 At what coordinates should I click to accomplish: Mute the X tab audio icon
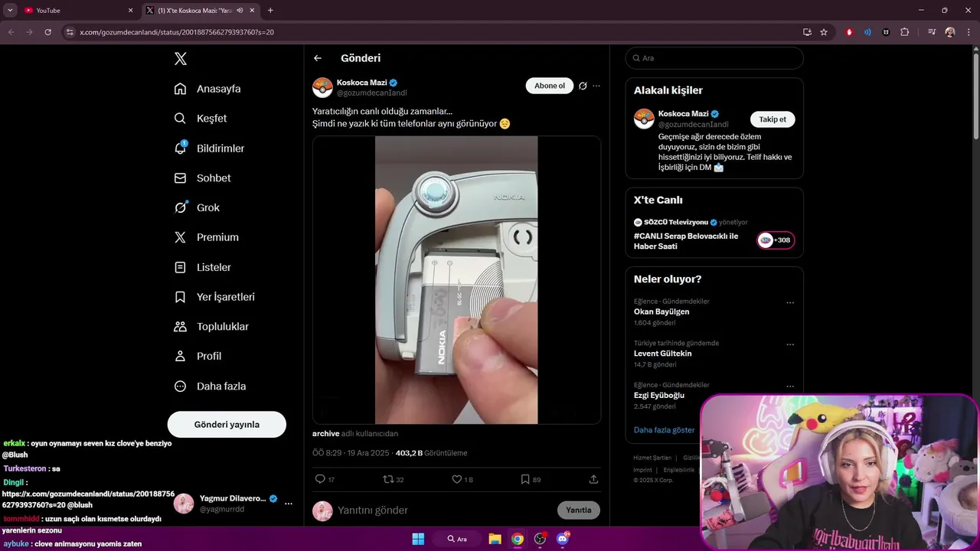pos(240,11)
